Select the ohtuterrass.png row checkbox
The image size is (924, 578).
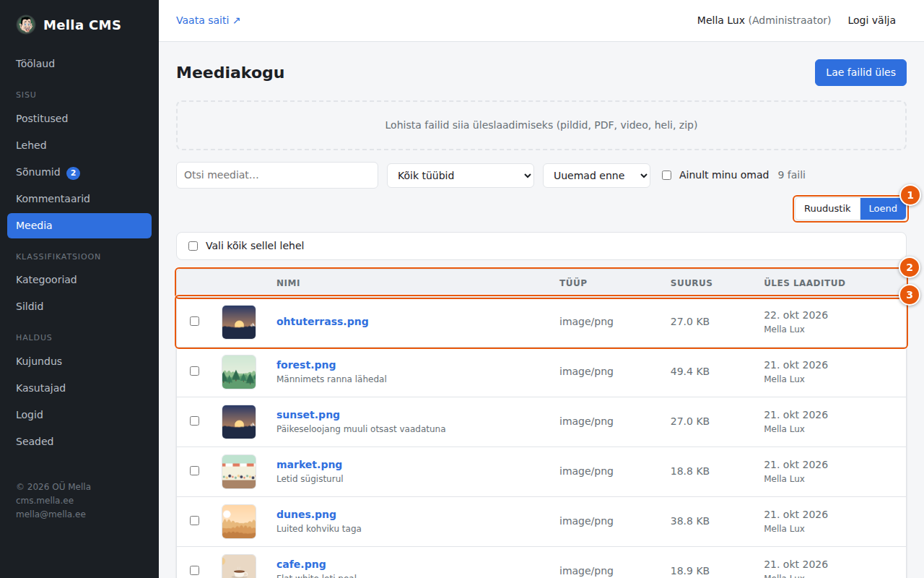coord(194,322)
